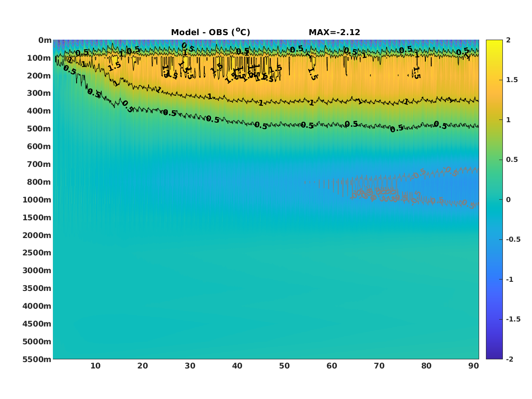This screenshot has height=399, width=532.
Task: Select the "100m" depth axis label
Action: tap(39, 58)
